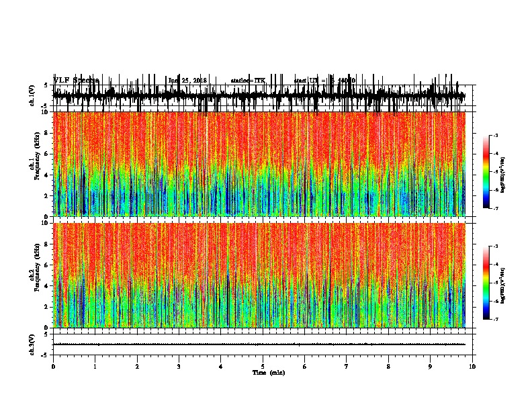Click the ch.1 spectrogram panel
This screenshot has height=411, width=532.
(x=259, y=164)
